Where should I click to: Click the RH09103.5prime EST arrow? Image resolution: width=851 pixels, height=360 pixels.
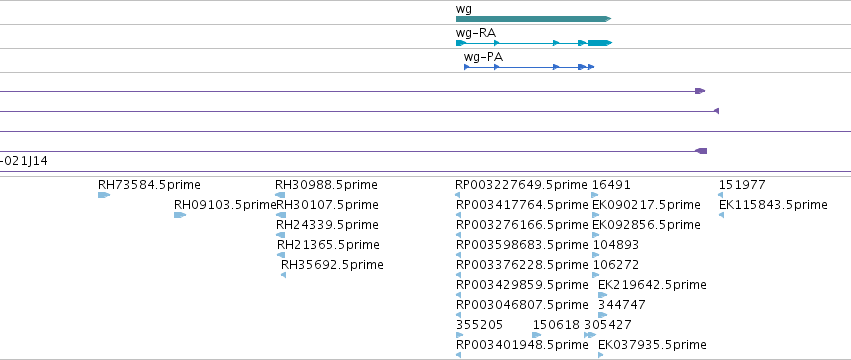[180, 215]
